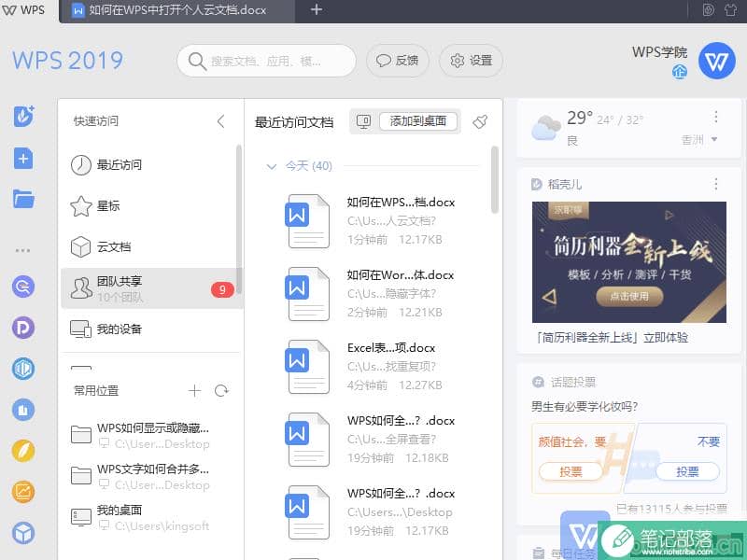Image resolution: width=747 pixels, height=560 pixels.
Task: Click the quick access panel scrollbar
Action: pyautogui.click(x=239, y=219)
